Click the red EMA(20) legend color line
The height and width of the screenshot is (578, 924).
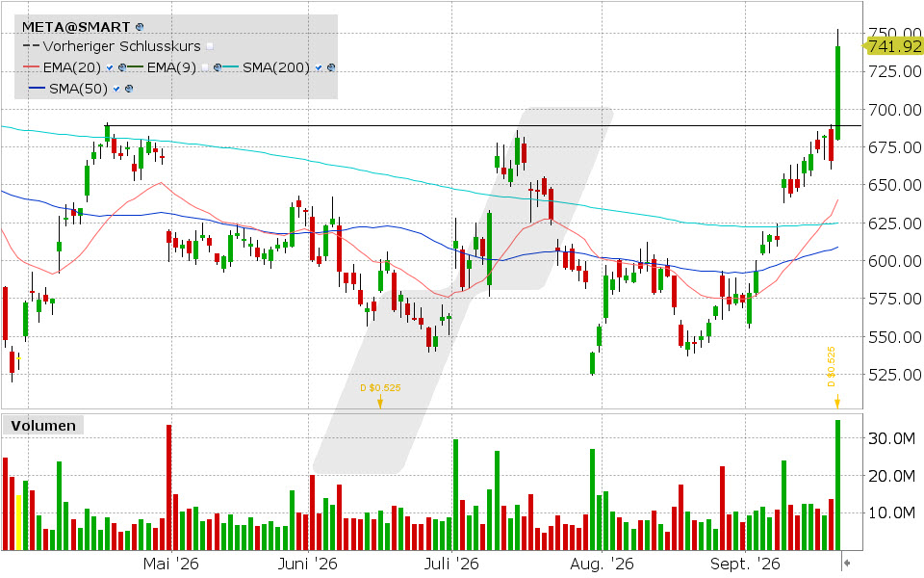tap(31, 67)
